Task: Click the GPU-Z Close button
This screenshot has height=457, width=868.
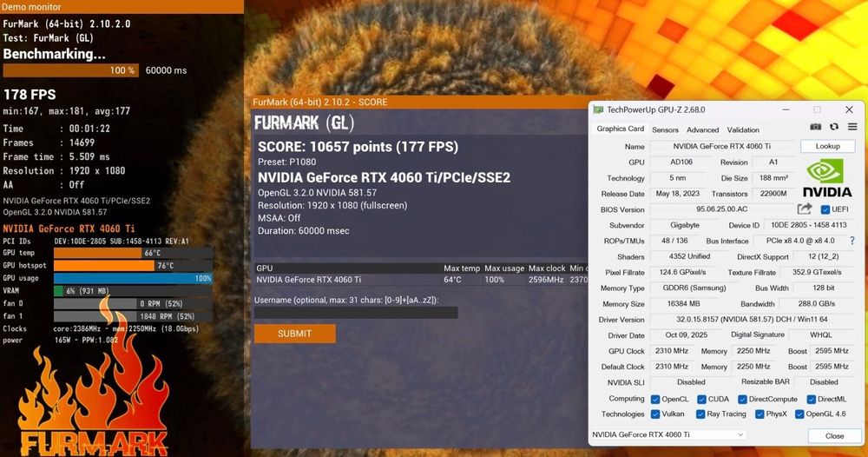Action: [834, 436]
